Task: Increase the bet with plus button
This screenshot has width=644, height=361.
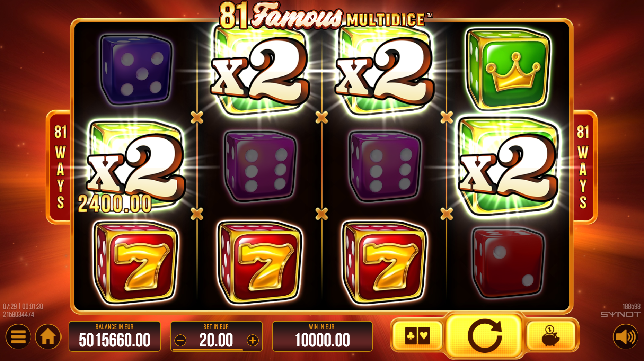Action: click(x=253, y=341)
